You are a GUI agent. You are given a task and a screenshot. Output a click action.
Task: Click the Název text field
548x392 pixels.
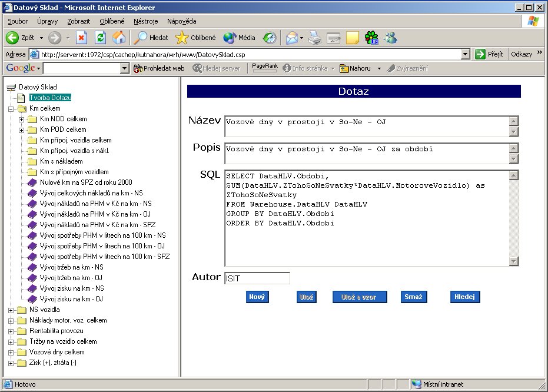tap(367, 126)
